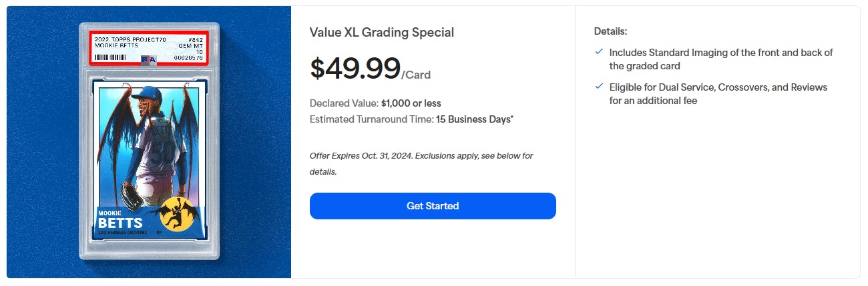Click the Details heading

[x=610, y=31]
